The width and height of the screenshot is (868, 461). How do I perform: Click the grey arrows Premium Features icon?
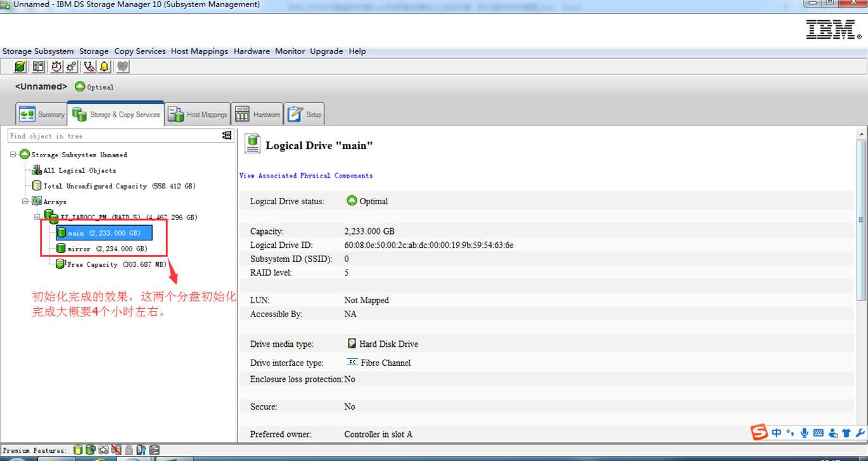(104, 450)
